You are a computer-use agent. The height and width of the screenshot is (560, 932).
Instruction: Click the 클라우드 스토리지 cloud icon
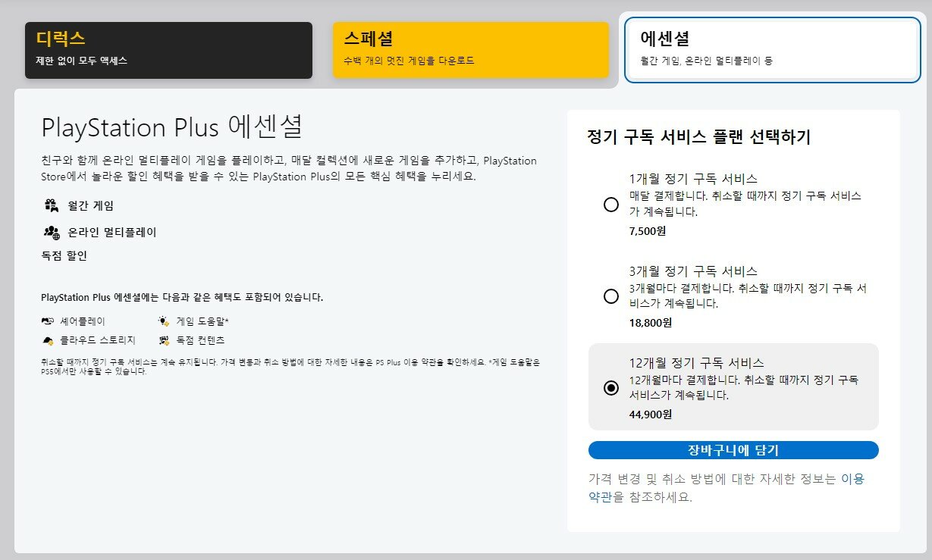(48, 340)
